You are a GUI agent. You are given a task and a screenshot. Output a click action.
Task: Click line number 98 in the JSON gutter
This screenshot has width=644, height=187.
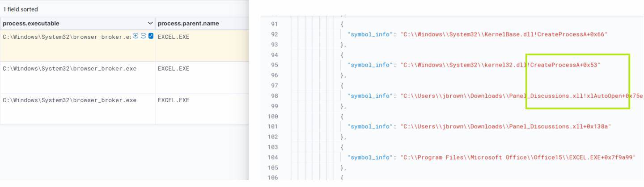tap(274, 96)
